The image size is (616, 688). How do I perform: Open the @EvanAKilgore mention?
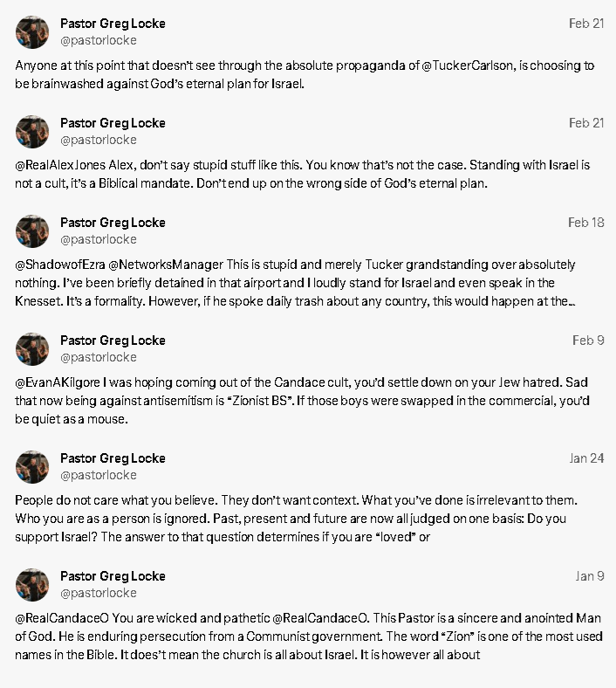coord(58,382)
